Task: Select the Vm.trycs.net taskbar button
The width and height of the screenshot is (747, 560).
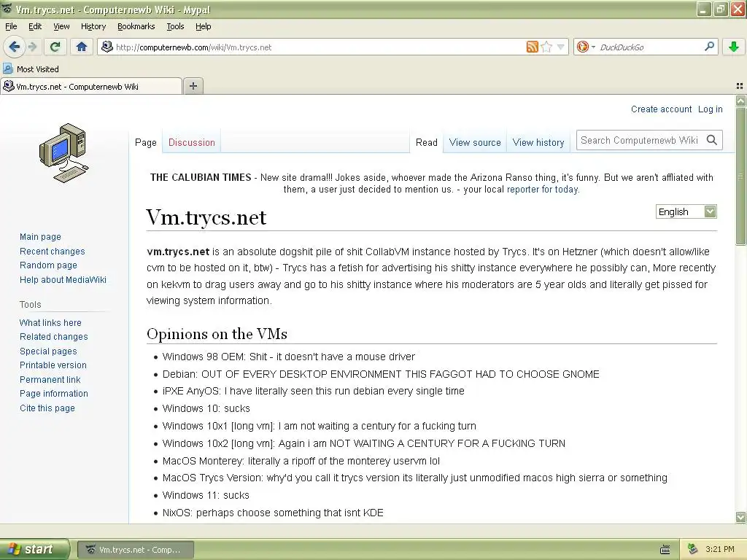Action: click(x=135, y=550)
